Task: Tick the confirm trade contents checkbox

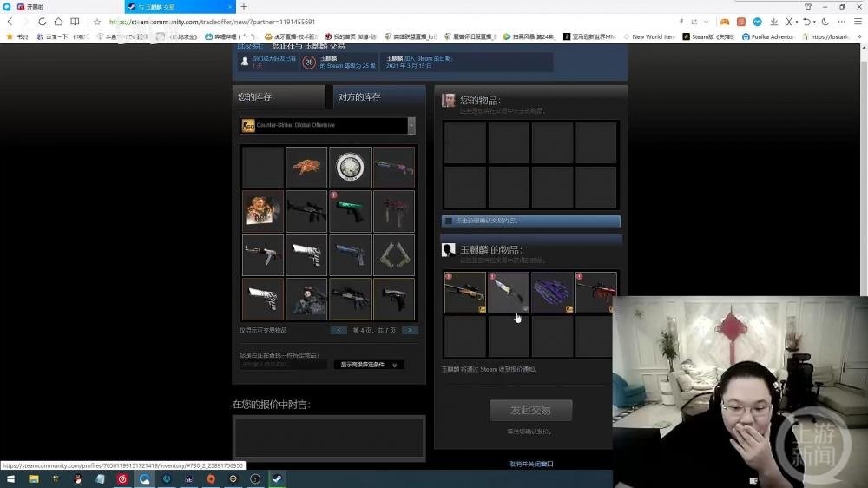Action: point(449,221)
